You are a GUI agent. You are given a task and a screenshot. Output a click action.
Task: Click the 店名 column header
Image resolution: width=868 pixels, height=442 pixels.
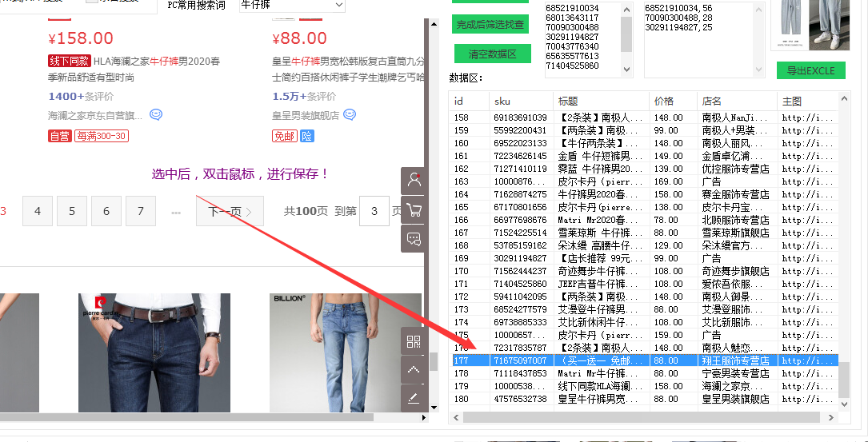point(737,102)
